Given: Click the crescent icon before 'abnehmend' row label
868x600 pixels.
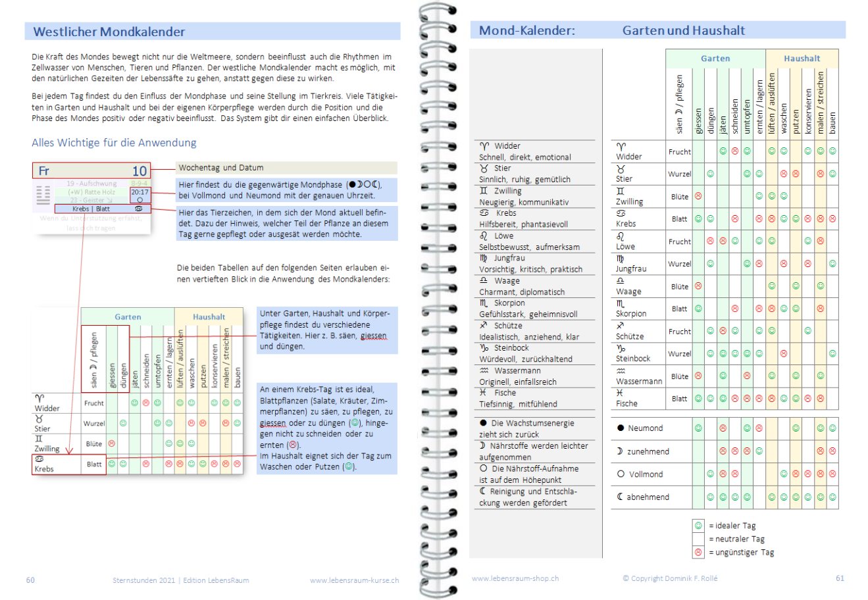Looking at the screenshot, I should [620, 497].
